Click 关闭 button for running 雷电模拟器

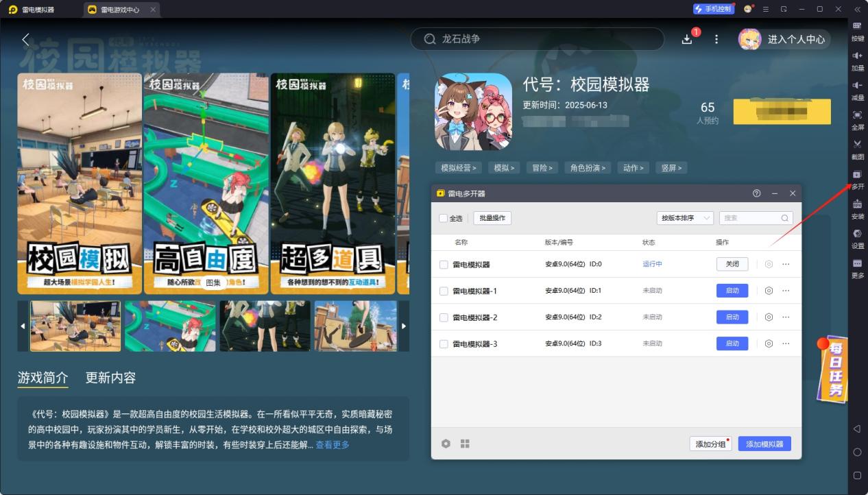(732, 264)
